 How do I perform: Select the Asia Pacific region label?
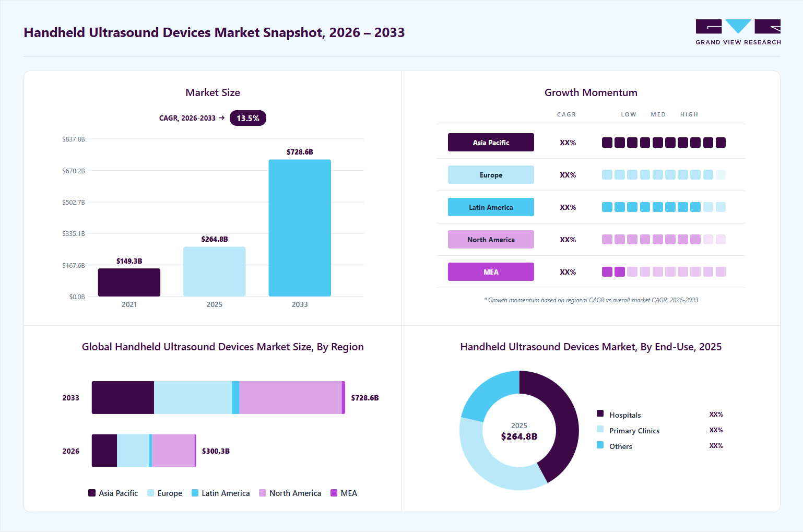(491, 143)
